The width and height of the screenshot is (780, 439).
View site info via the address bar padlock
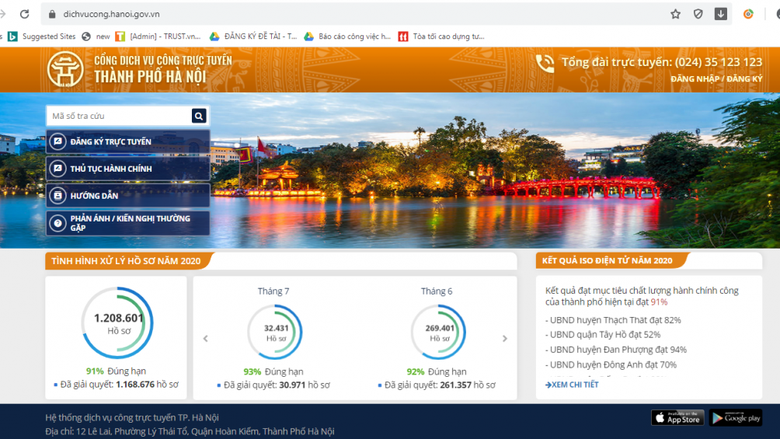[51, 15]
